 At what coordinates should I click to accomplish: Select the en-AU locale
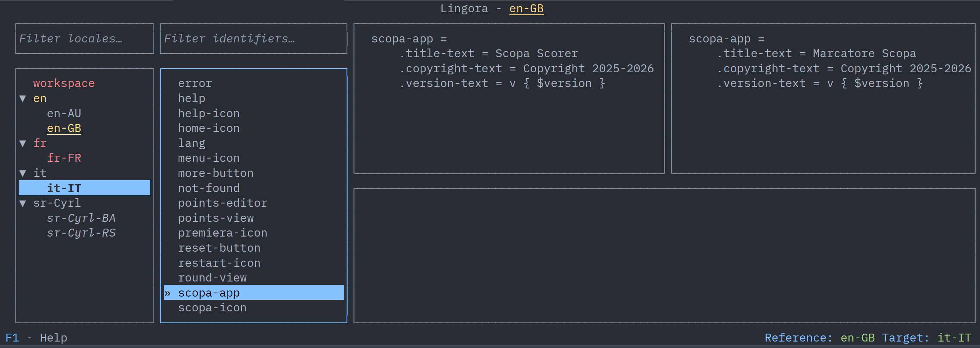64,113
